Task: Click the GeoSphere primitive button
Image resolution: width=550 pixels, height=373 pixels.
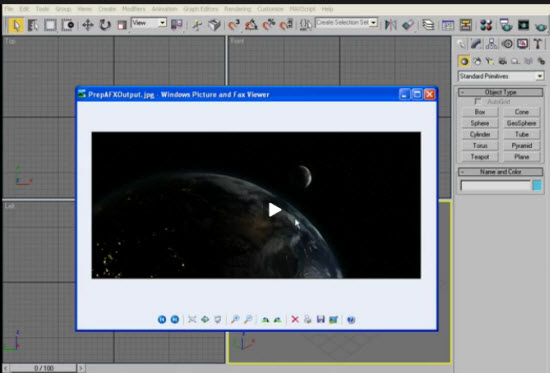Action: click(x=522, y=123)
